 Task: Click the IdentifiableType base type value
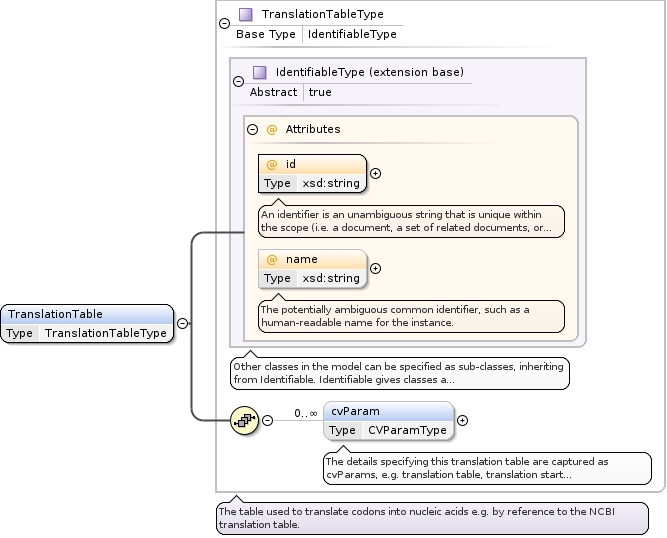[352, 34]
